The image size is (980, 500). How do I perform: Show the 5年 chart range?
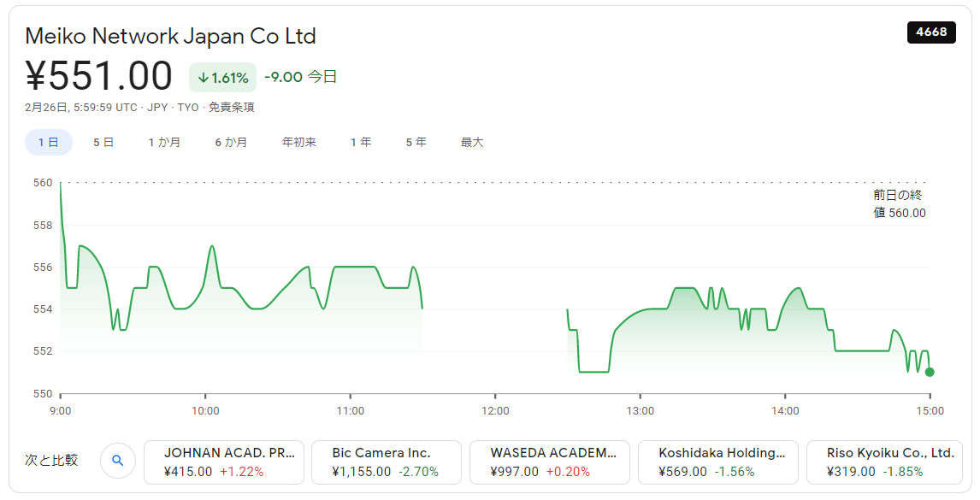click(x=416, y=143)
